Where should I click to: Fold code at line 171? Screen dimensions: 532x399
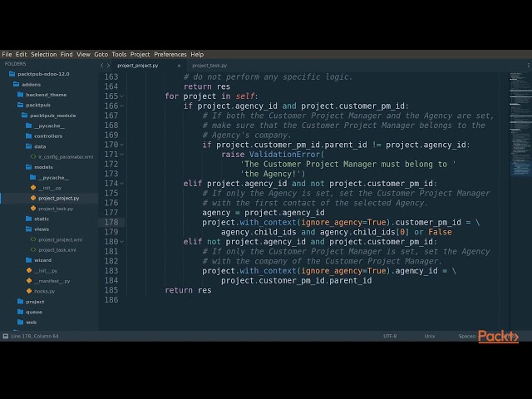tap(122, 155)
